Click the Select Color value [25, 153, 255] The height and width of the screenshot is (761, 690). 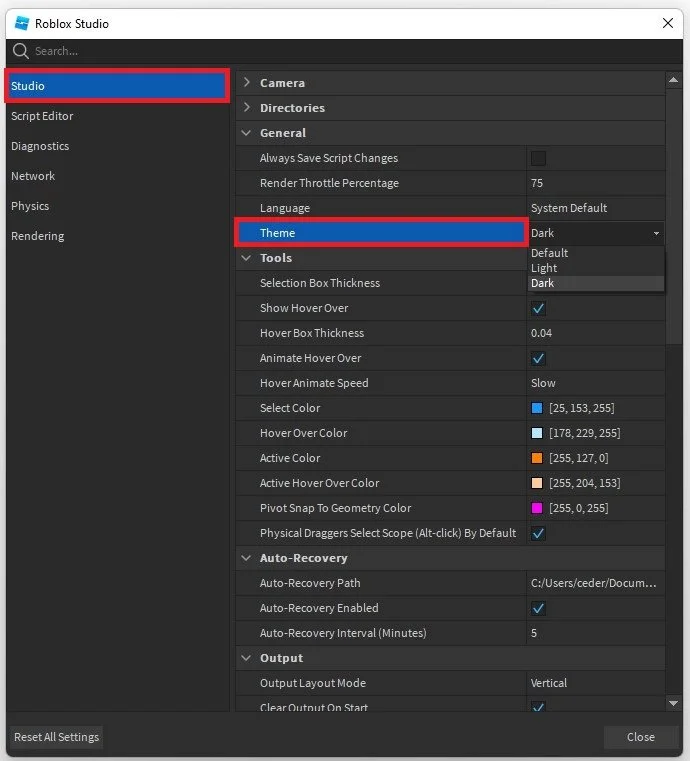tap(582, 408)
